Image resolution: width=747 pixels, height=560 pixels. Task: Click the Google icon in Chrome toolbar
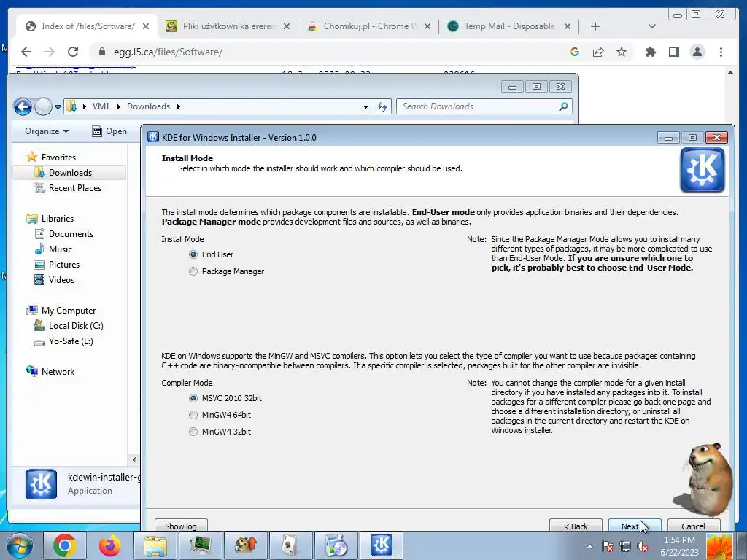[575, 52]
